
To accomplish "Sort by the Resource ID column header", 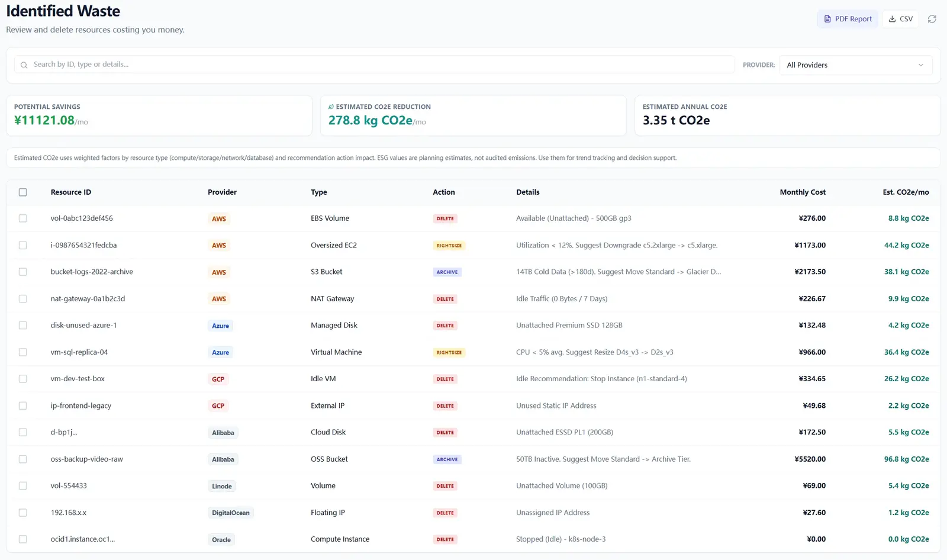I will click(x=71, y=192).
